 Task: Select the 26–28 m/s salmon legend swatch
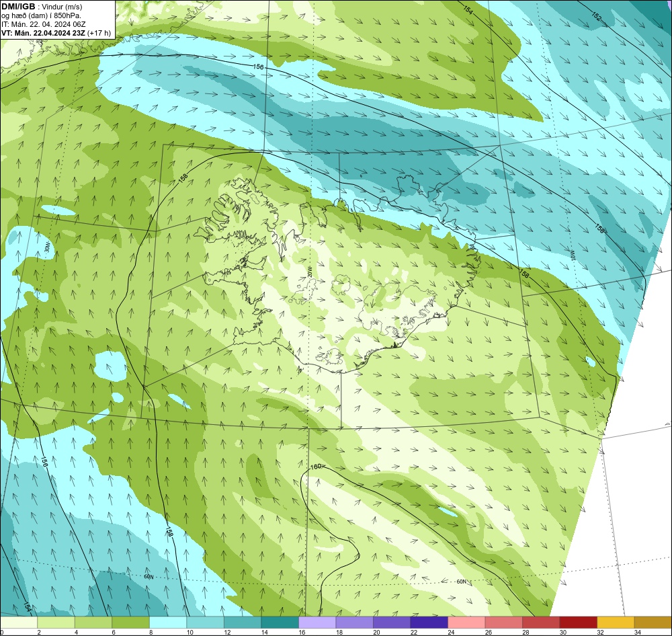503,623
